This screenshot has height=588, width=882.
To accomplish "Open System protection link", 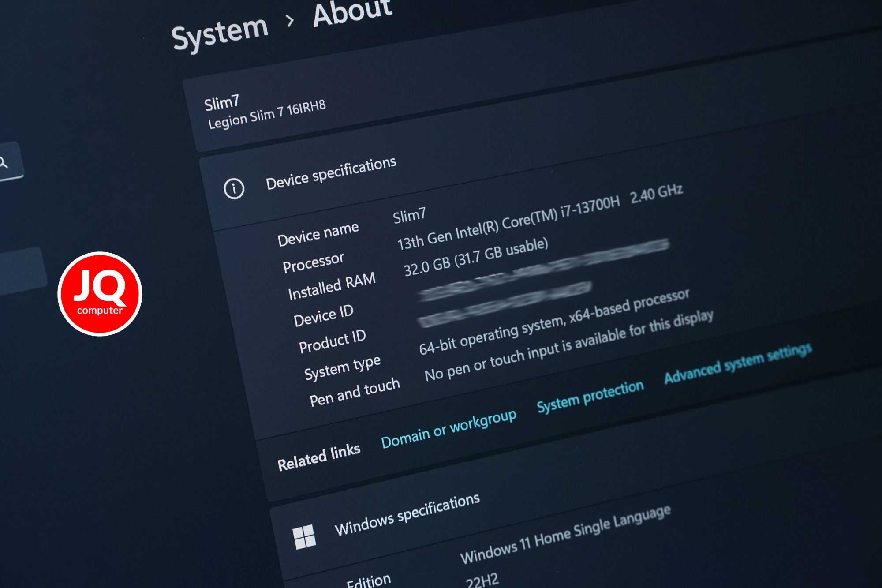I will tap(590, 396).
